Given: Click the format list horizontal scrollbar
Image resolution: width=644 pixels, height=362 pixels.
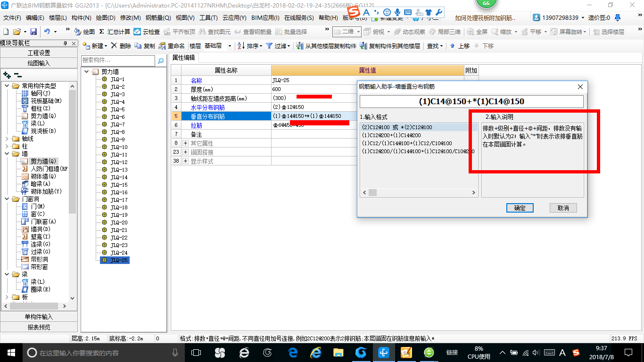Looking at the screenshot, I should (419, 193).
